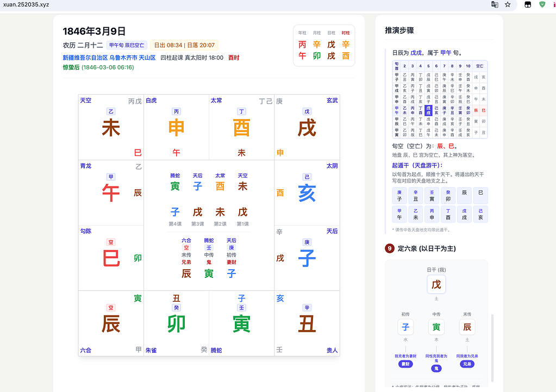This screenshot has height=392, width=556.
Task: Click the 丙申 chip in 遁干 list
Action: [x=432, y=214]
